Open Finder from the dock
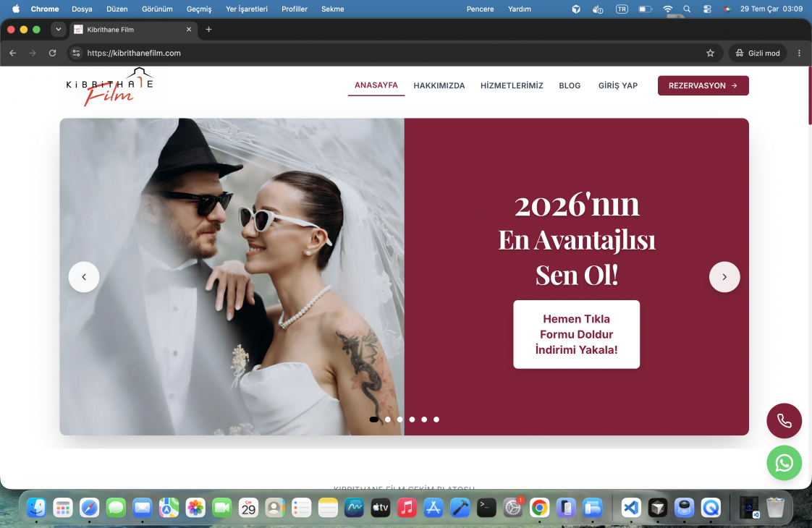 point(36,508)
